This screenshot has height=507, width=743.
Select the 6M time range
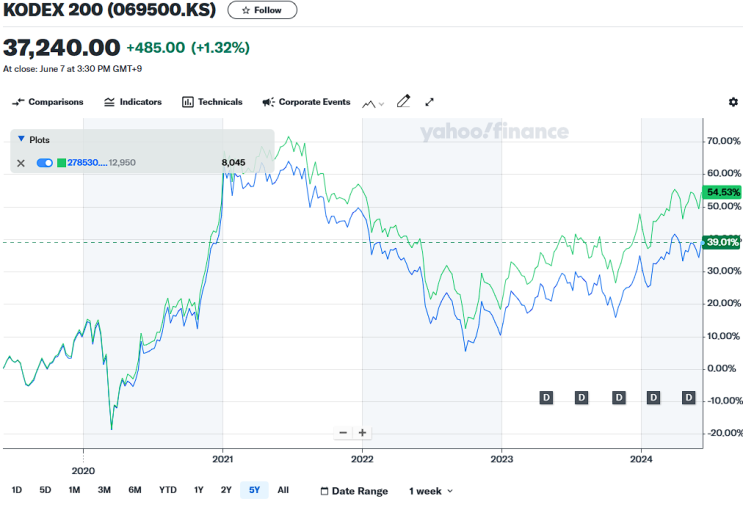tap(135, 490)
